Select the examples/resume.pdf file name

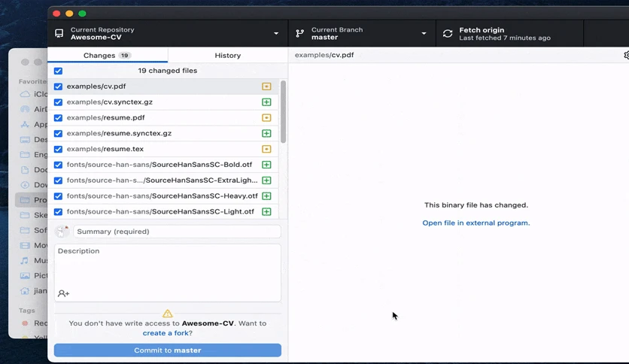(105, 117)
